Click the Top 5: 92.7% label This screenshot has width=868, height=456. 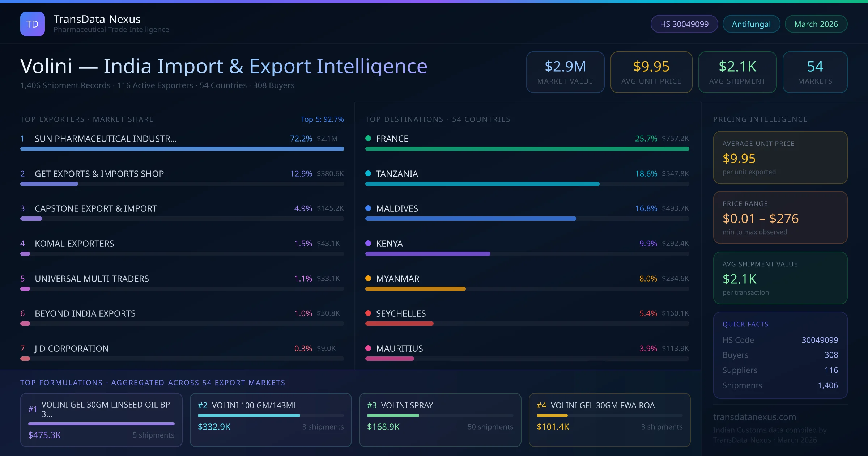coord(322,119)
